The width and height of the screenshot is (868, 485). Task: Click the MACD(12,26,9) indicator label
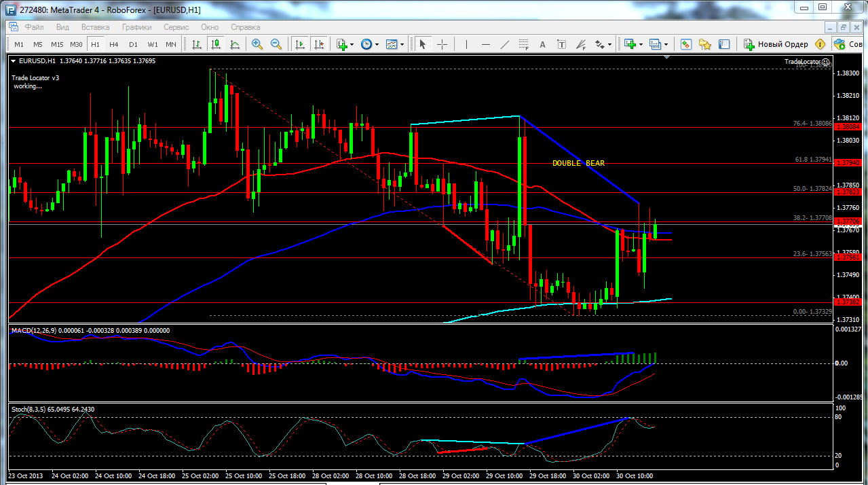coord(34,330)
